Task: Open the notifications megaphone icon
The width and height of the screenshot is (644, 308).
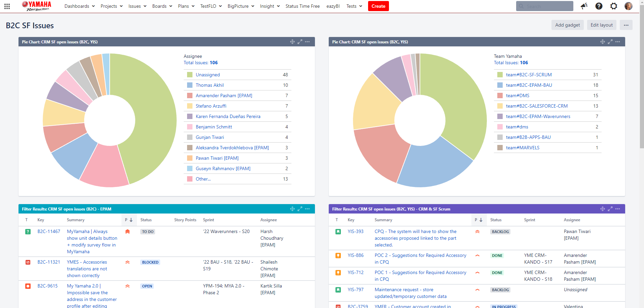Action: click(x=584, y=6)
